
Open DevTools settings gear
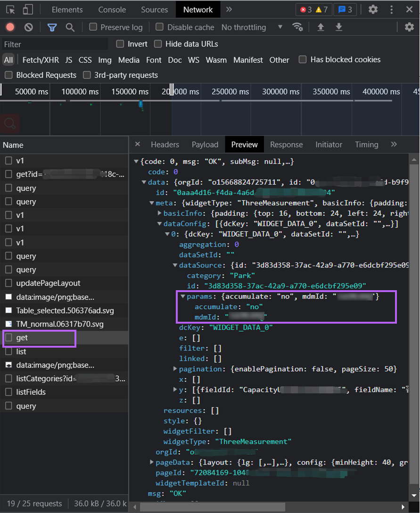click(x=373, y=9)
